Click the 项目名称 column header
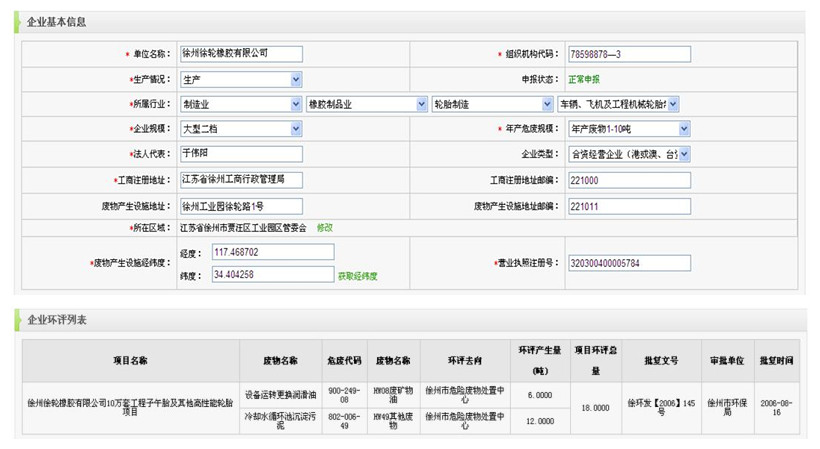820x449 pixels. [x=130, y=360]
